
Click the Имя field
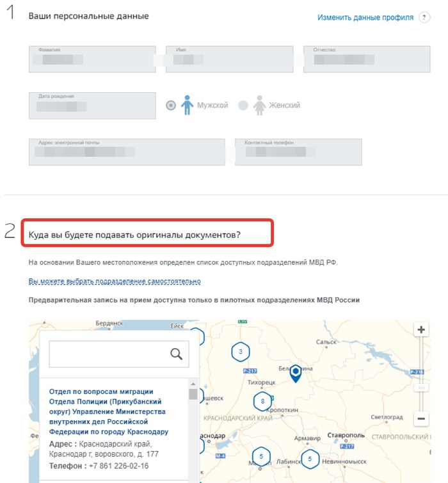tap(230, 59)
